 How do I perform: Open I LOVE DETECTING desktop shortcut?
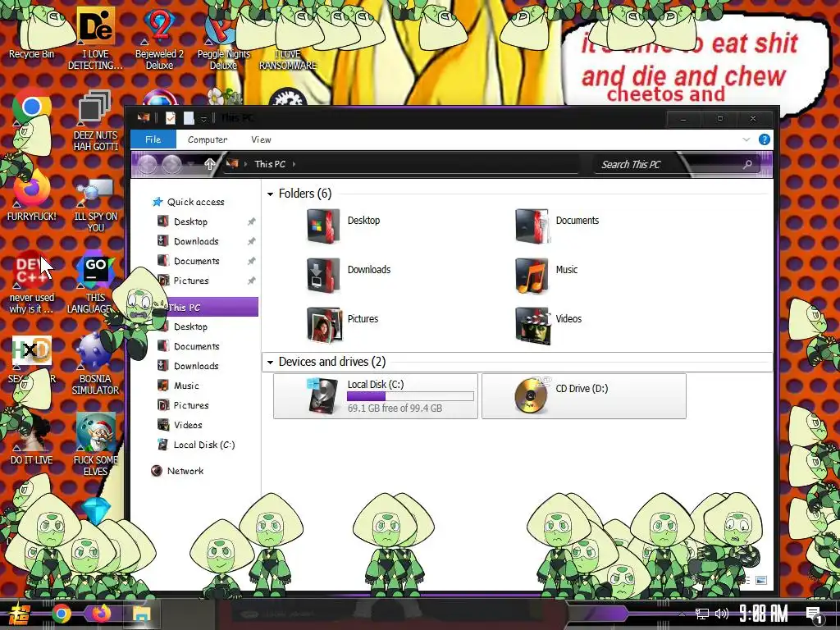tap(95, 39)
